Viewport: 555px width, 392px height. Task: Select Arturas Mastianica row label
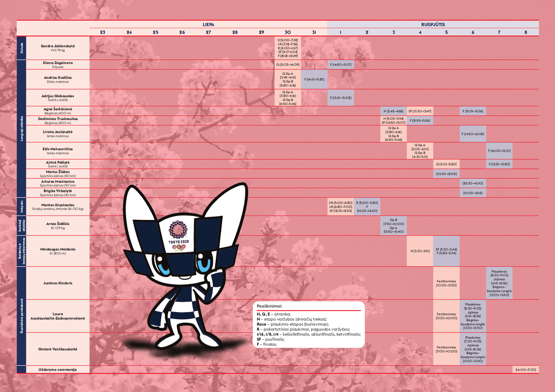(x=58, y=183)
